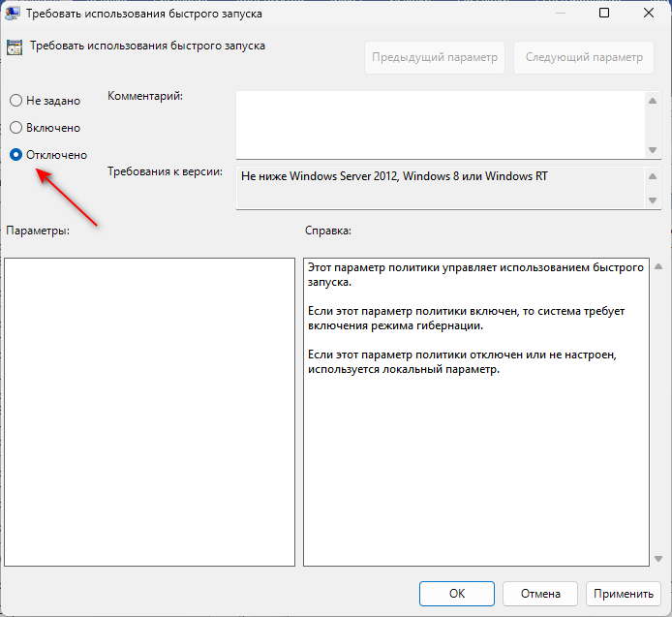Maximize the policy dialog window
The width and height of the screenshot is (672, 617).
tap(604, 13)
